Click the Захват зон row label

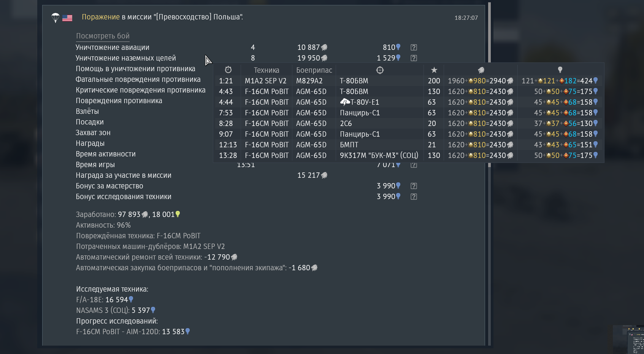click(x=93, y=133)
